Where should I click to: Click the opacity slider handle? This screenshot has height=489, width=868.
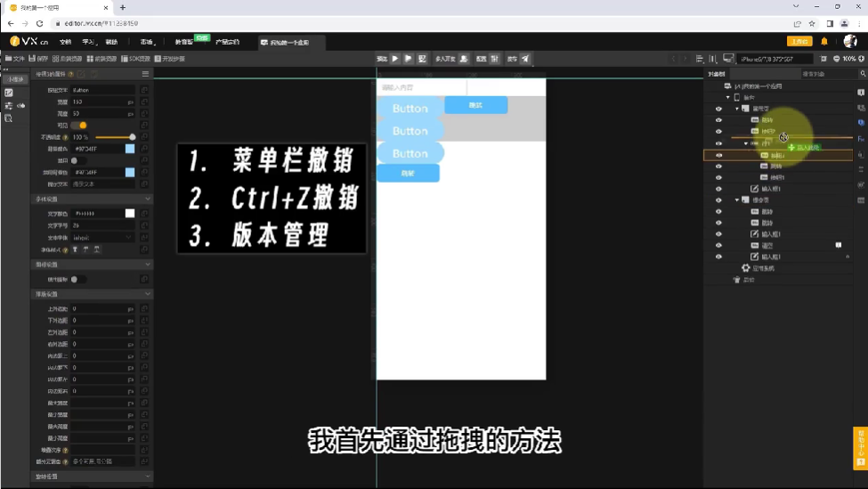coord(133,137)
